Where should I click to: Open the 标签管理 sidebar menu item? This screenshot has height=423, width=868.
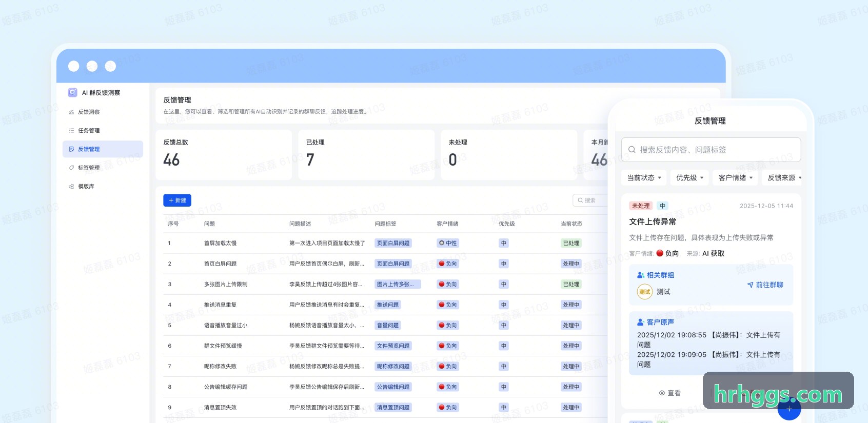pos(103,168)
